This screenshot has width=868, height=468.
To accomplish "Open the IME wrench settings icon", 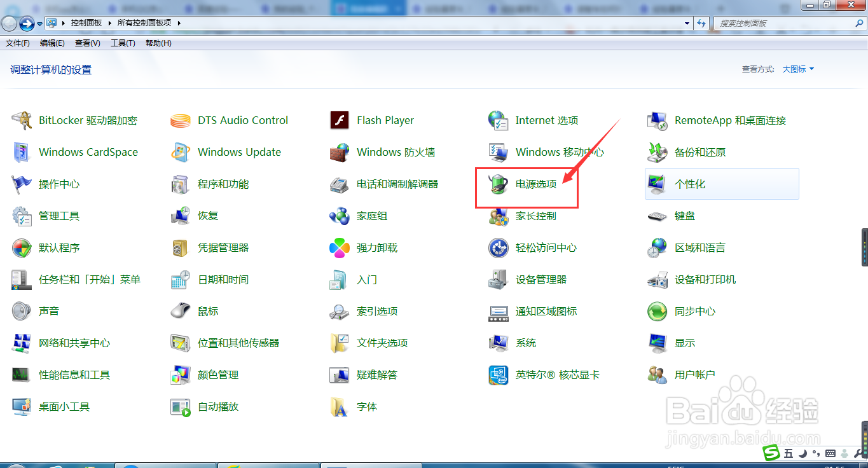I will (858, 453).
